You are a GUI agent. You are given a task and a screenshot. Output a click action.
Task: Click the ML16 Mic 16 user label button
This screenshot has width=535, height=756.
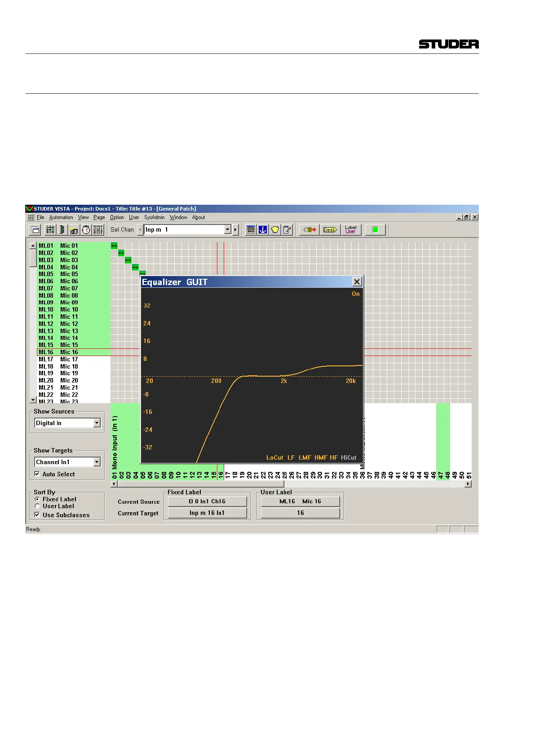click(300, 501)
